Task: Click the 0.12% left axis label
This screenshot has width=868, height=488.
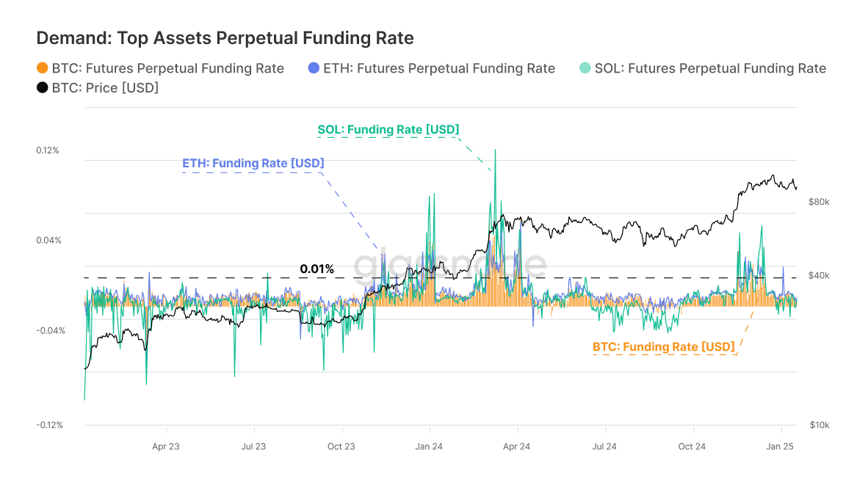Action: [48, 150]
